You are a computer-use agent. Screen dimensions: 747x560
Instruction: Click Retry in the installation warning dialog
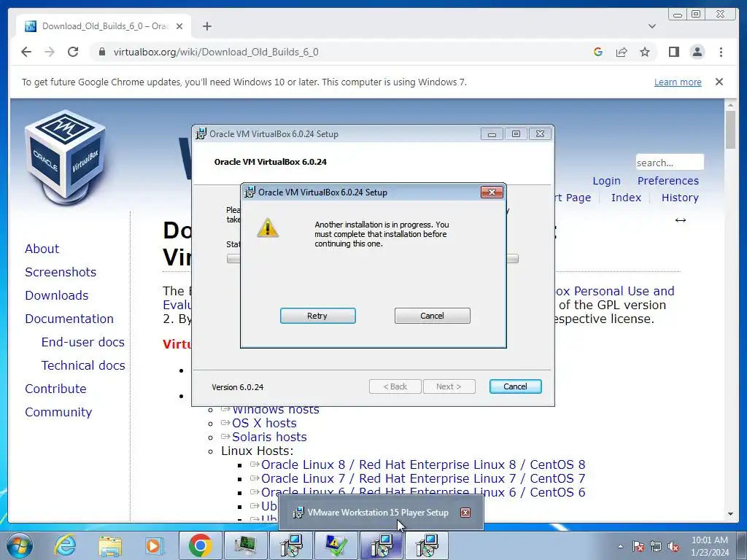coord(318,316)
